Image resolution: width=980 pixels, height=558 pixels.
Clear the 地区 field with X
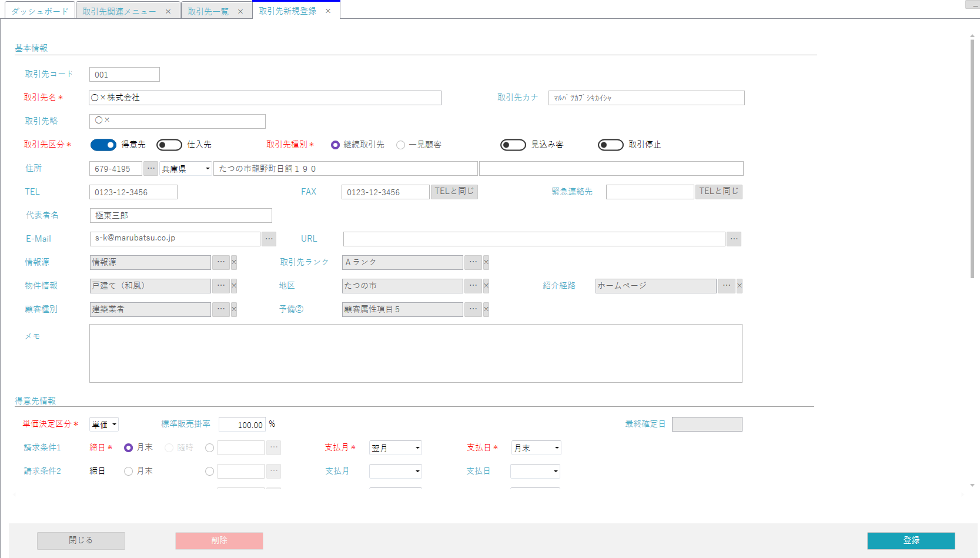[486, 286]
